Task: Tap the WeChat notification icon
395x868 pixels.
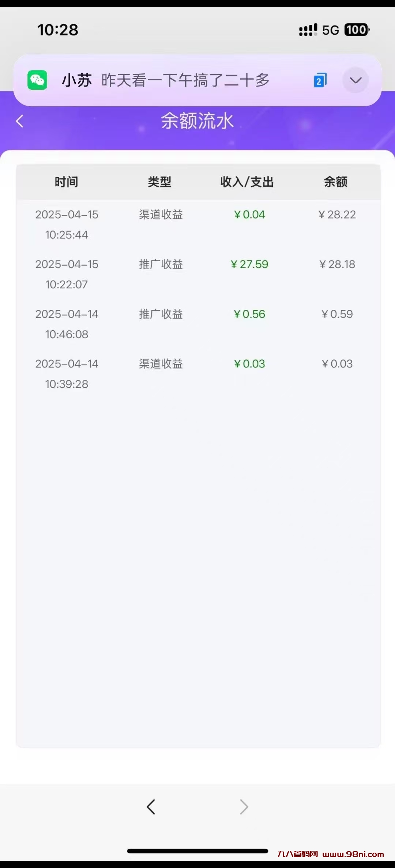Action: (x=37, y=80)
